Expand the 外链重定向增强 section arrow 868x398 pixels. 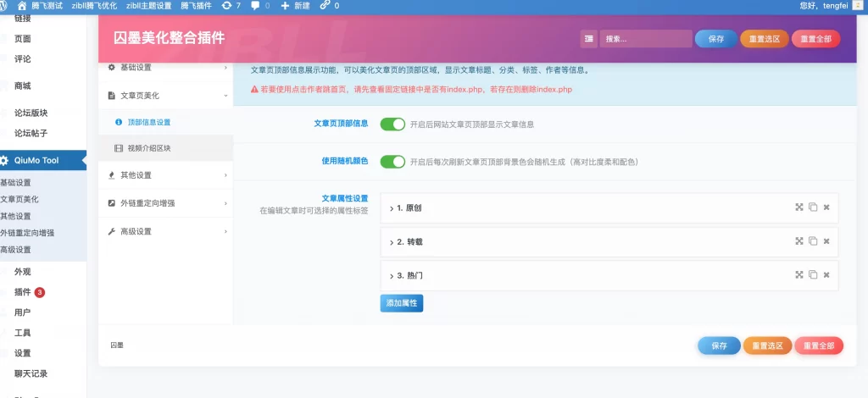[225, 203]
